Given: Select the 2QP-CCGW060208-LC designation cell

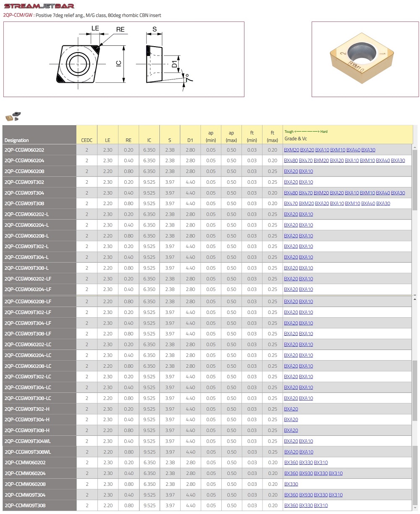Looking at the screenshot, I should click(39, 366).
